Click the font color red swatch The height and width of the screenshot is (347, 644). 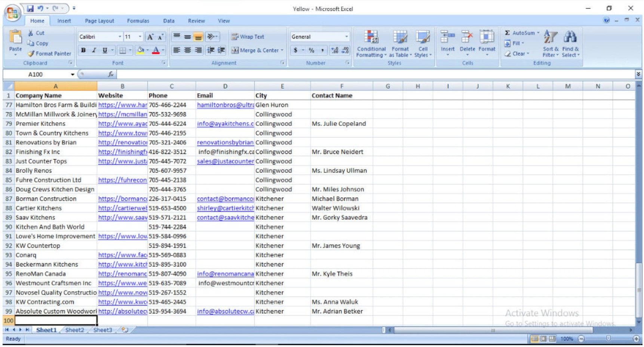tap(156, 50)
